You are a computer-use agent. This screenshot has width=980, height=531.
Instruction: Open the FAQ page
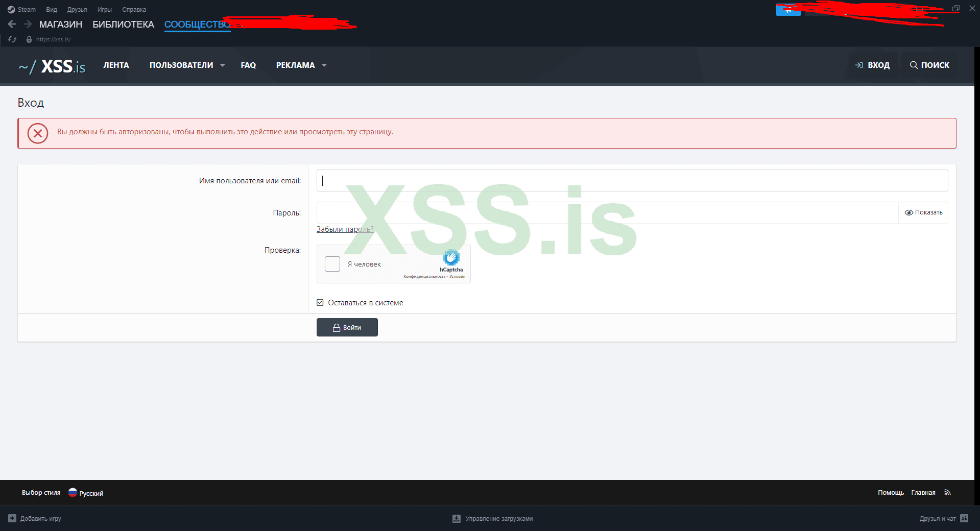click(248, 65)
